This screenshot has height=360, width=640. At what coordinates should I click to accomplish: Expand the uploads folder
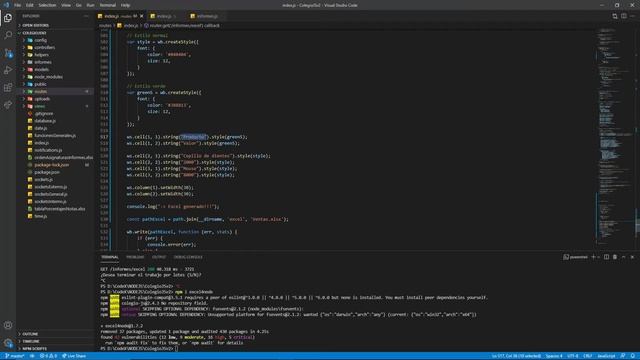tap(55, 99)
